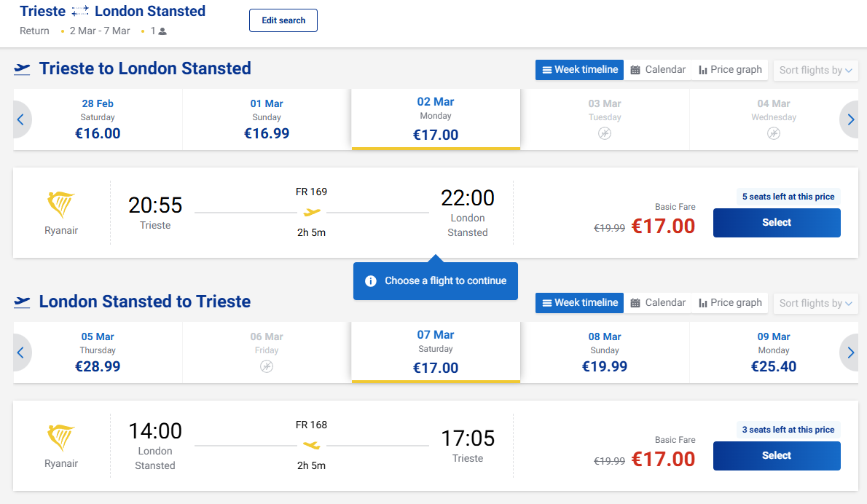Switch outbound view to Price graph
867x504 pixels.
point(730,70)
